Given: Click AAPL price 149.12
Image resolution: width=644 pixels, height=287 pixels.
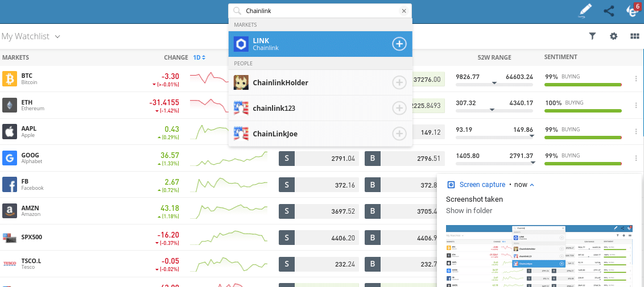Looking at the screenshot, I should (431, 132).
